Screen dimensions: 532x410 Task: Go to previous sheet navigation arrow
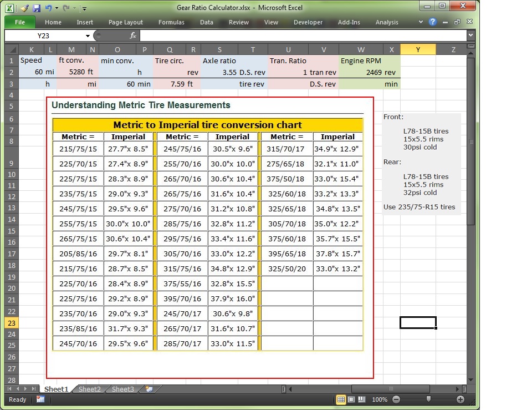coord(18,388)
